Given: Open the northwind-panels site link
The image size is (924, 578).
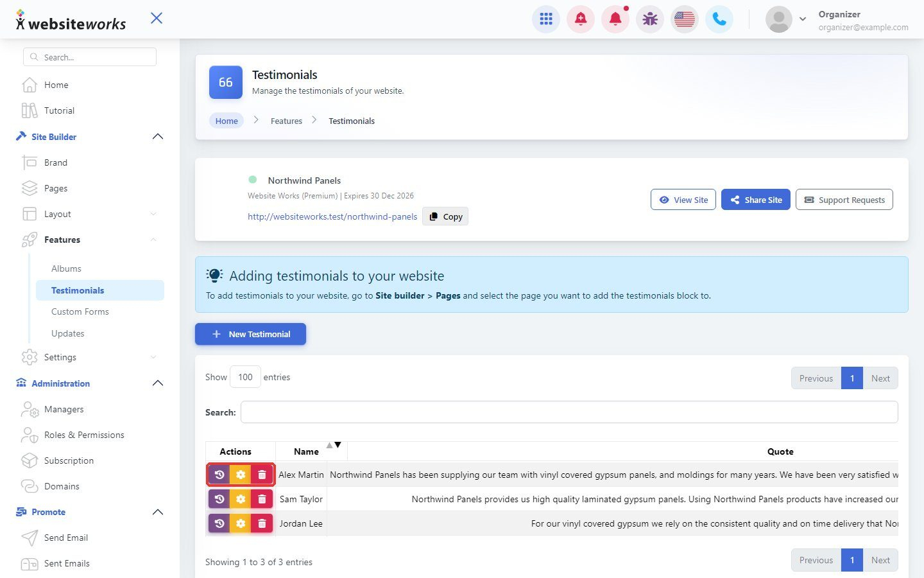Looking at the screenshot, I should [332, 216].
